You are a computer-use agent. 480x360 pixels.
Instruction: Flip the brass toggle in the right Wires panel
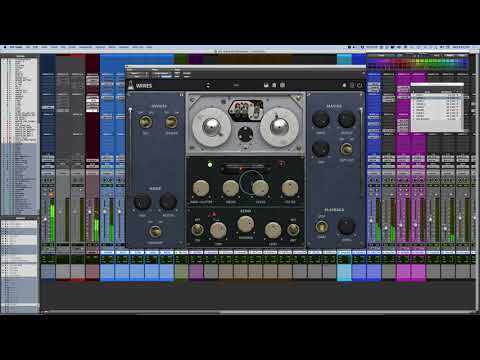click(346, 149)
